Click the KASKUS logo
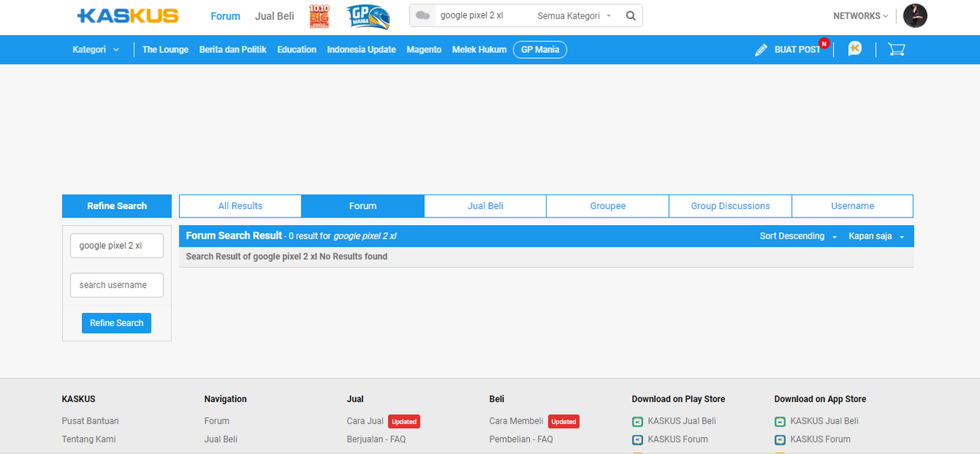The image size is (980, 454). [128, 16]
